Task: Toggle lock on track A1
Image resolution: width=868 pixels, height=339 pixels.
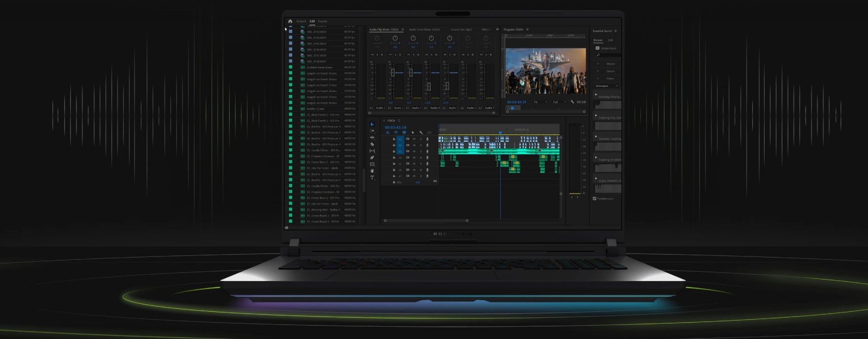Action: click(x=394, y=139)
